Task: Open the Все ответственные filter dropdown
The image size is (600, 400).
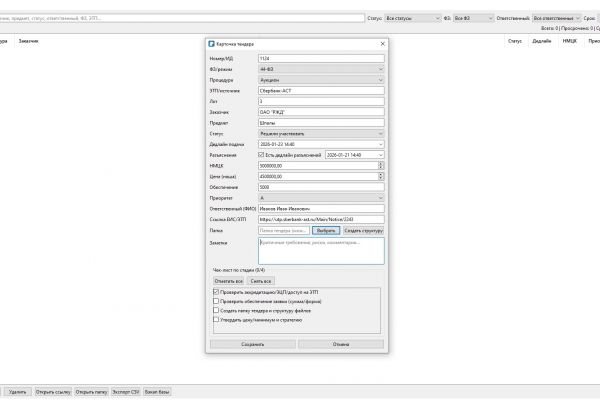Action: pyautogui.click(x=556, y=18)
